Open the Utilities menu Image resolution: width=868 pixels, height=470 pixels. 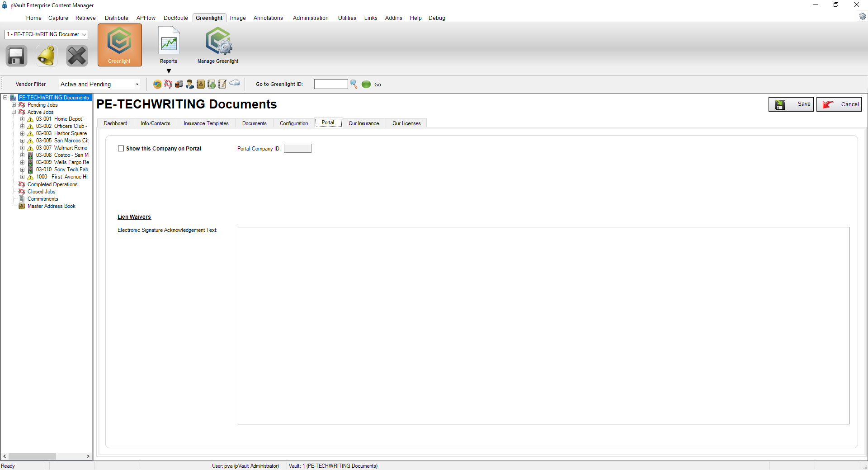347,18
